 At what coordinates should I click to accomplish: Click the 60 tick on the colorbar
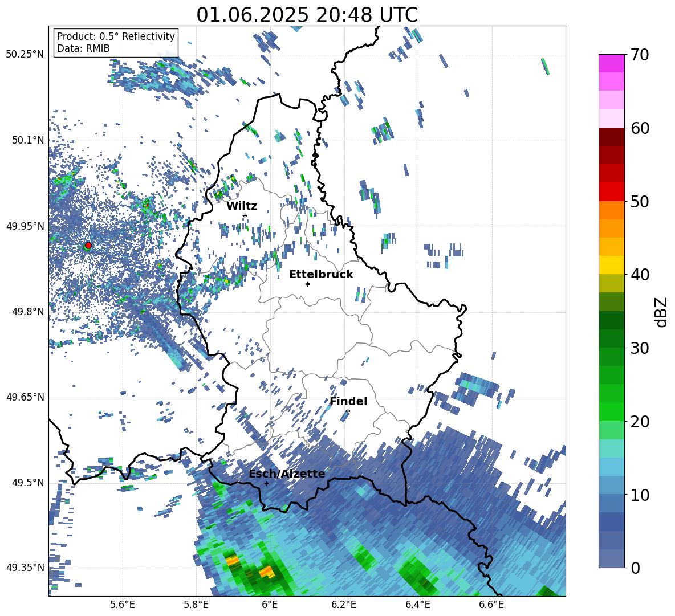640,128
